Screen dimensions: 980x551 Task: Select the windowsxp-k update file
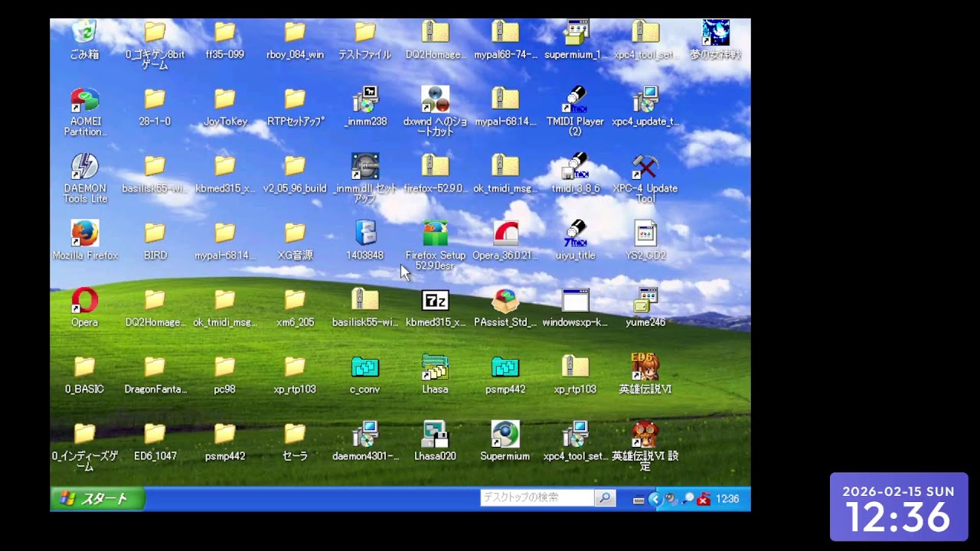pos(576,300)
